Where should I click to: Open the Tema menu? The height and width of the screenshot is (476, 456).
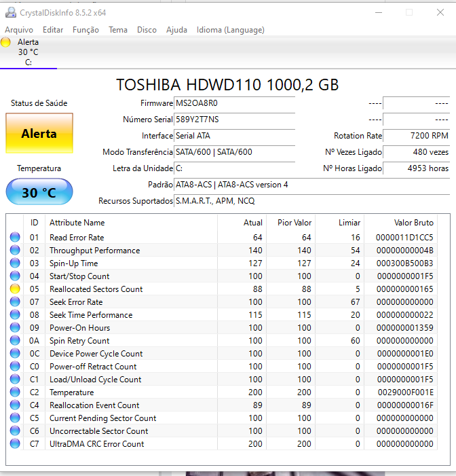tap(118, 30)
